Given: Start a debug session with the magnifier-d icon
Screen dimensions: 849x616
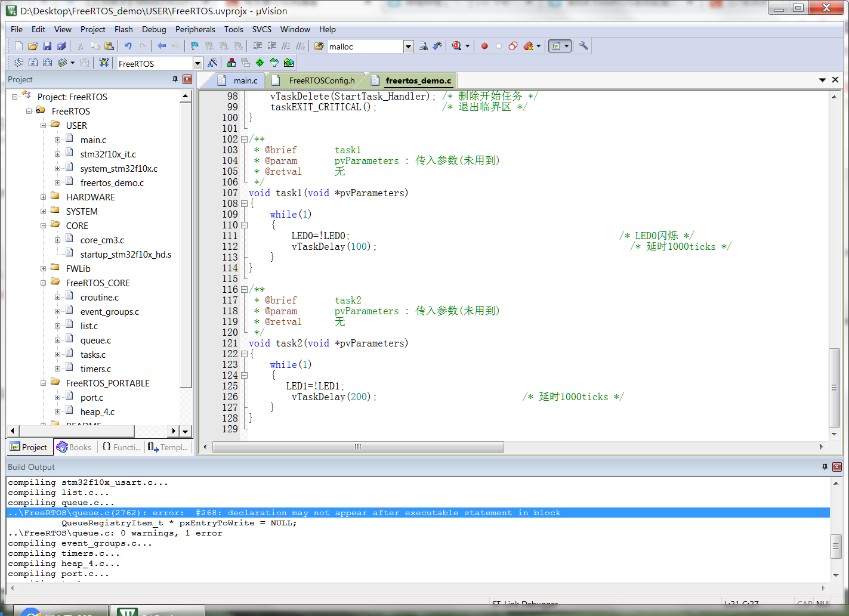Looking at the screenshot, I should point(457,46).
